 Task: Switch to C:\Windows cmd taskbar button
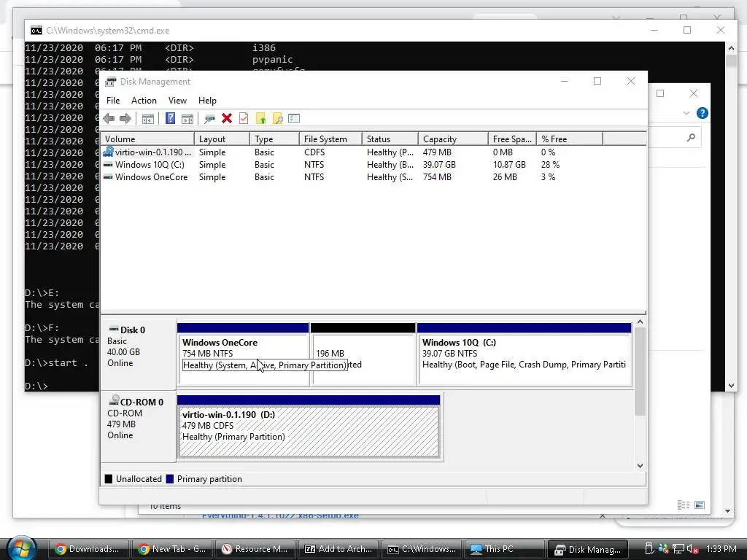422,549
